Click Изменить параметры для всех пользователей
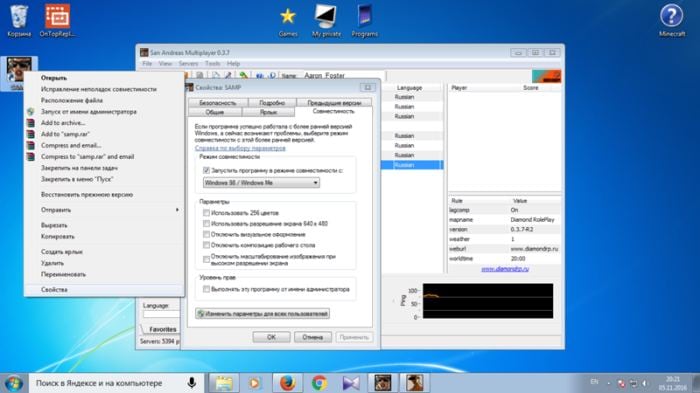The width and height of the screenshot is (700, 393). (262, 314)
